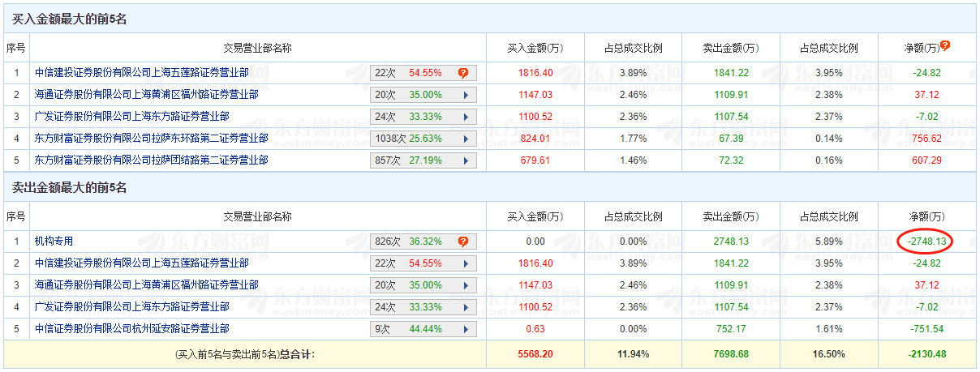
Task: Click the 1.77% buy ratio cell
Action: coord(633,139)
